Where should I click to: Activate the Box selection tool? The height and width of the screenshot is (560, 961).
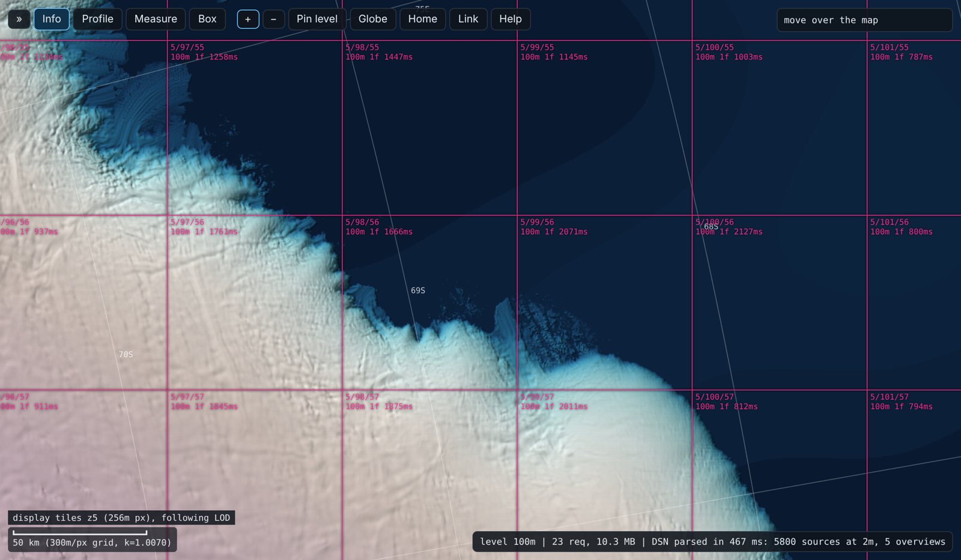207,19
